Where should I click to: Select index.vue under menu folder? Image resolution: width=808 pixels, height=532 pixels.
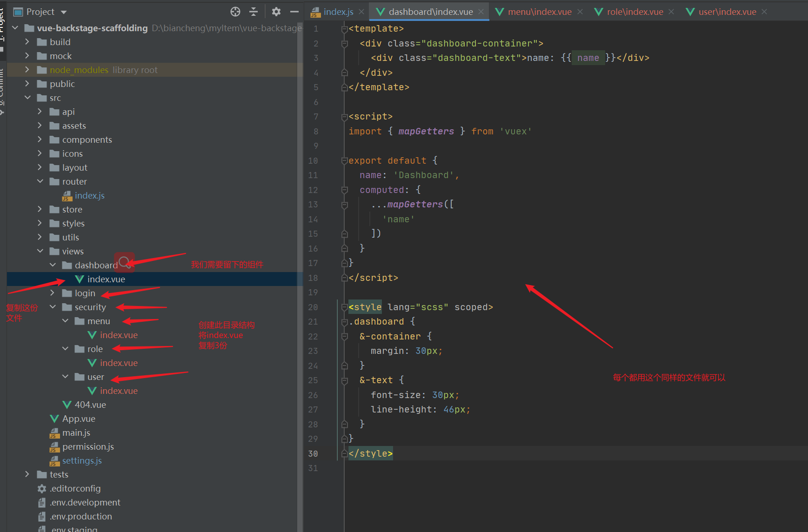click(119, 335)
